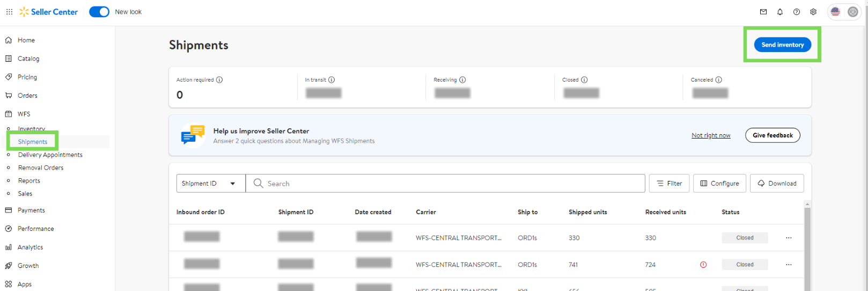Click info icon next to Receiving
The image size is (868, 291).
click(x=462, y=79)
